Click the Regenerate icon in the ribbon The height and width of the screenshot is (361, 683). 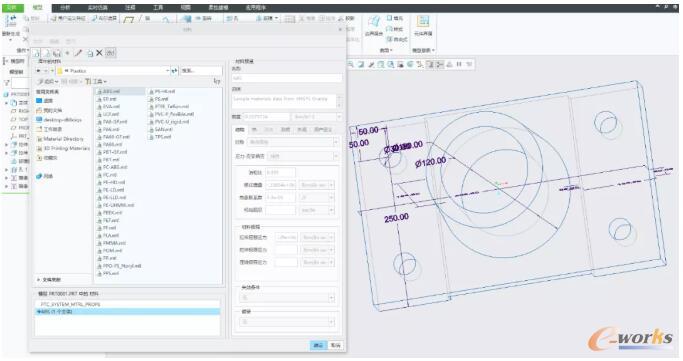coord(11,21)
